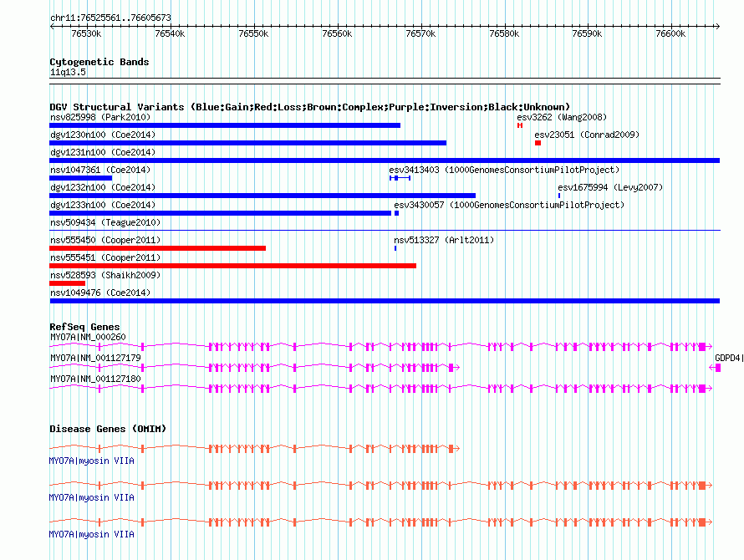Click the 76560k ruler tick label
The width and height of the screenshot is (744, 560).
[337, 33]
